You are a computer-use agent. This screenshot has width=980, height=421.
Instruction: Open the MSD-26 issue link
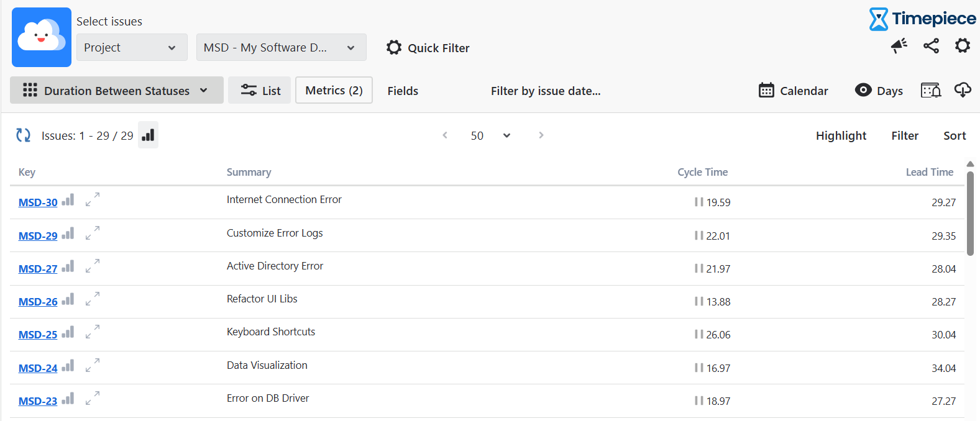[x=38, y=302]
